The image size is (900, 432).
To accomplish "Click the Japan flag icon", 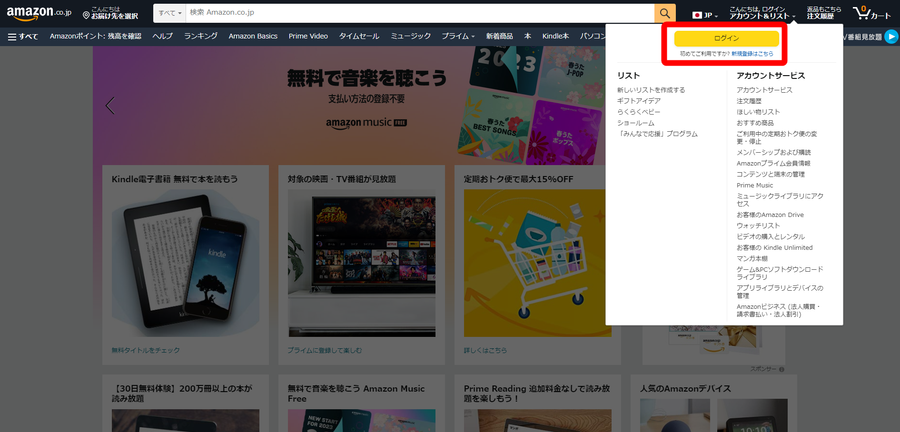I will point(697,15).
